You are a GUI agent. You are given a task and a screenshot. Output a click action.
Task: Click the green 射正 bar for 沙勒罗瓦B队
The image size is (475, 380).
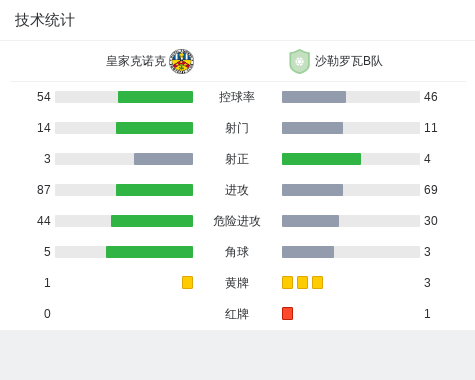click(x=321, y=159)
